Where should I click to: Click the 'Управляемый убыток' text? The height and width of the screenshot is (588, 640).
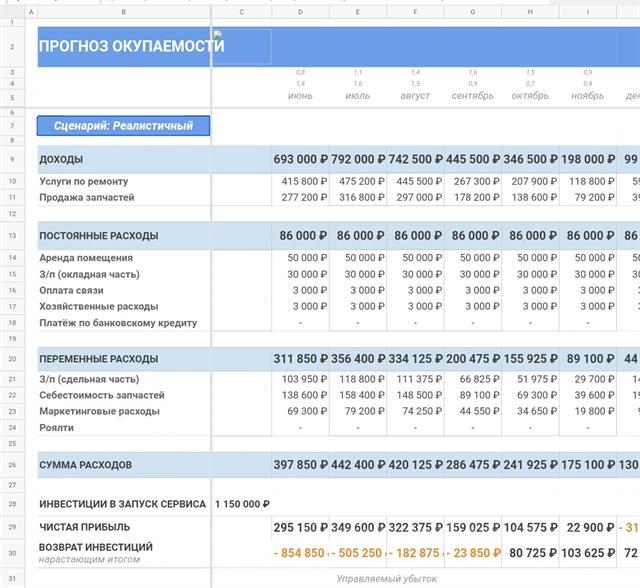tap(387, 579)
